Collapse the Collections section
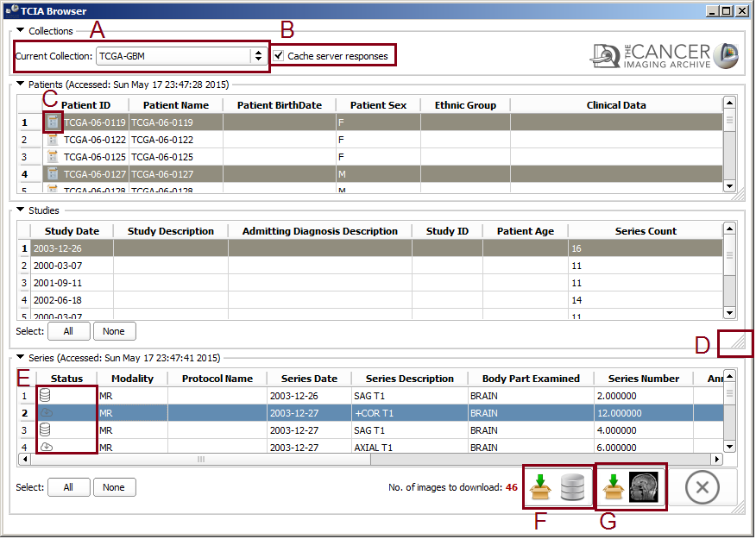This screenshot has height=539, width=756. click(20, 31)
